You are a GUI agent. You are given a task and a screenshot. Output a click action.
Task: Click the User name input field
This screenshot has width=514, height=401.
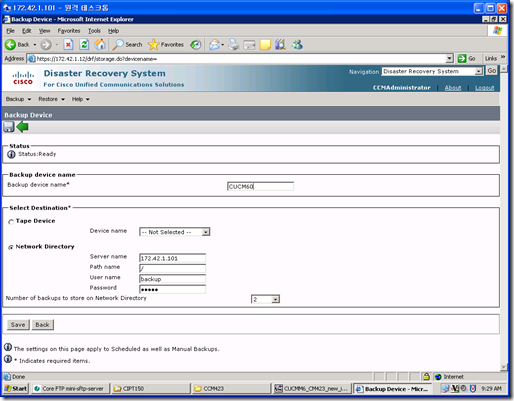click(172, 279)
